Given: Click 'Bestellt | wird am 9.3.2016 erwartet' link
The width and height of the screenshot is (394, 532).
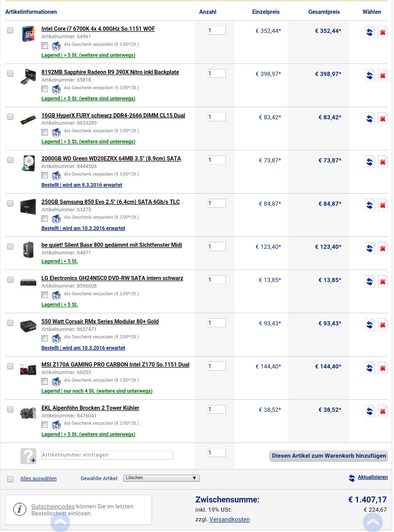Looking at the screenshot, I should [82, 185].
